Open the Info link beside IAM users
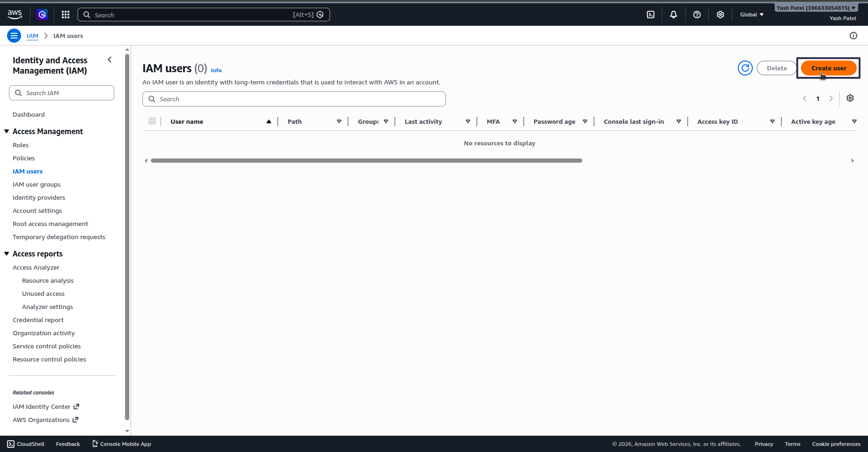This screenshot has width=868, height=452. click(x=216, y=70)
